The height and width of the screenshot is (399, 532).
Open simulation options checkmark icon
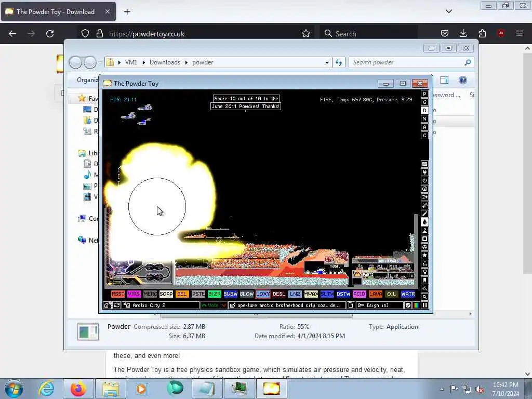click(x=408, y=305)
